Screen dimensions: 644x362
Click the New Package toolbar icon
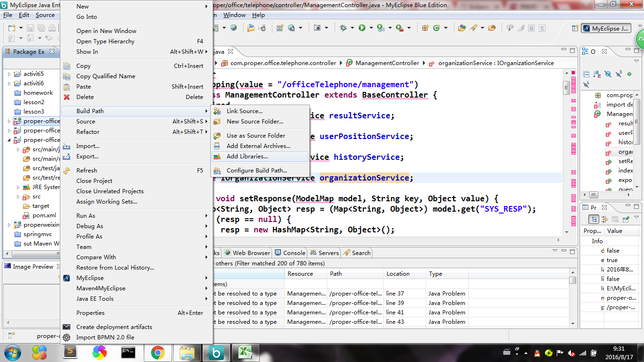[426, 28]
